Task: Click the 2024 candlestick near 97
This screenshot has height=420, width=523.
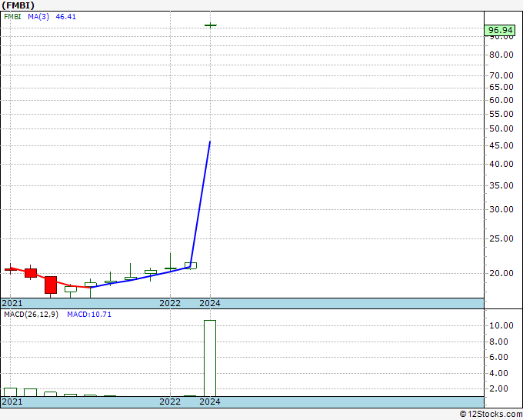Action: [211, 25]
